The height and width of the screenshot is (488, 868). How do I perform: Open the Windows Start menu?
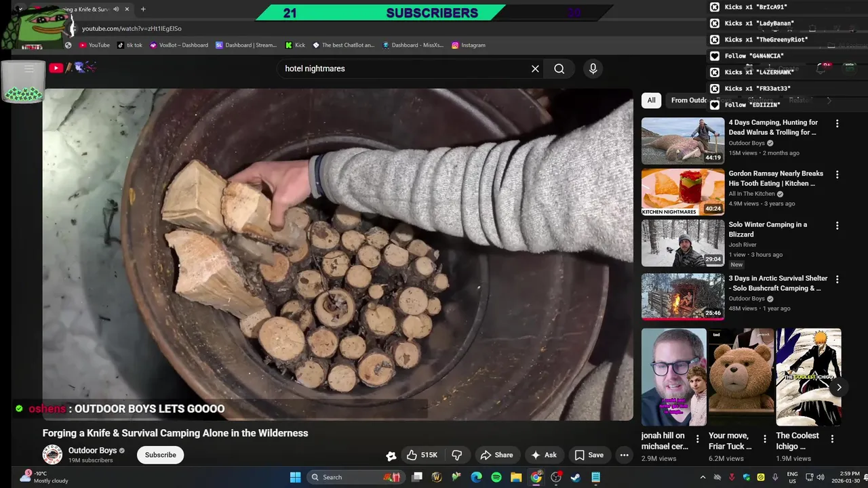point(296,477)
